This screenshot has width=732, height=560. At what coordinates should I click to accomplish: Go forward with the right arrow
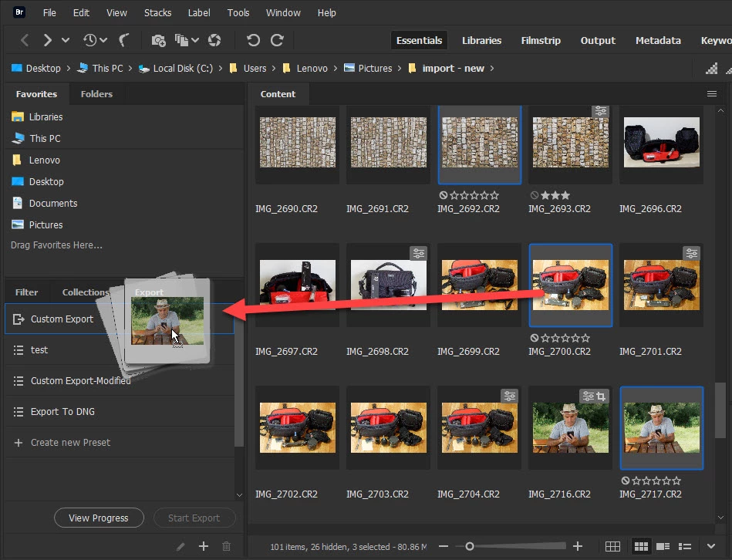pyautogui.click(x=48, y=40)
